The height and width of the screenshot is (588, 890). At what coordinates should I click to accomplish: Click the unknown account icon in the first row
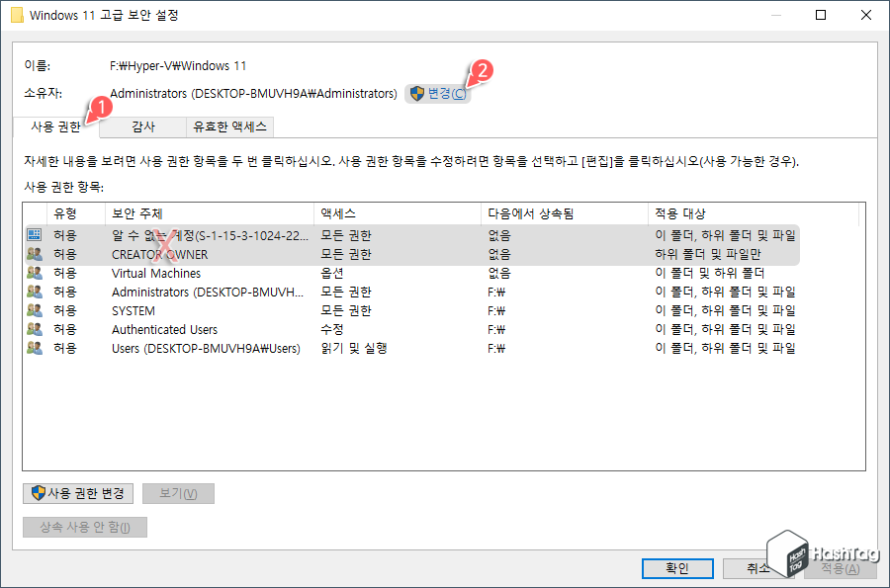coord(33,235)
